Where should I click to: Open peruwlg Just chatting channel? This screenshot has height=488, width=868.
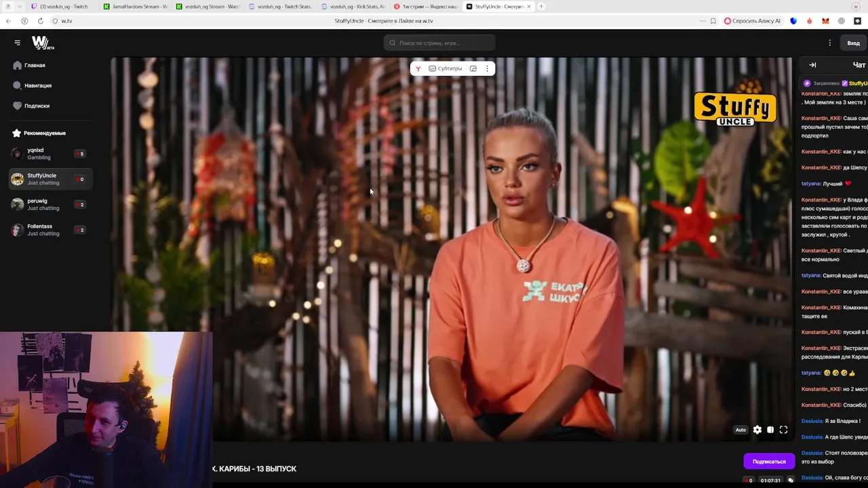[x=51, y=205]
